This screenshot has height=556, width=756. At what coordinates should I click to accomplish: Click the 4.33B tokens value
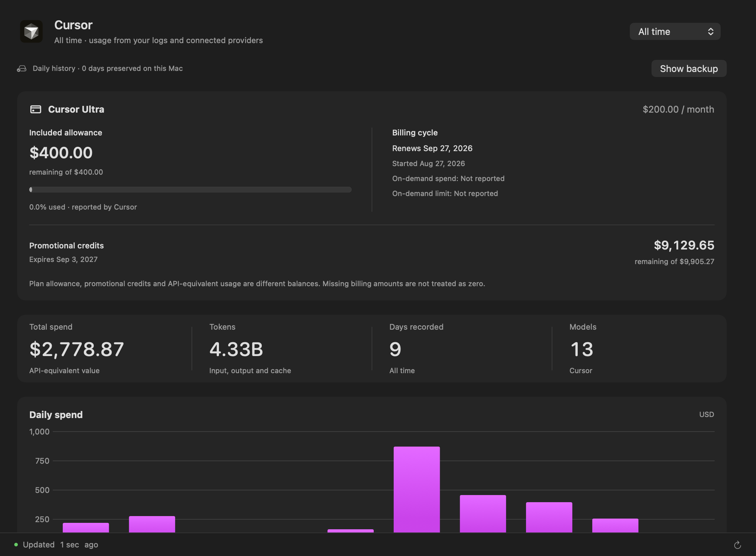(236, 349)
